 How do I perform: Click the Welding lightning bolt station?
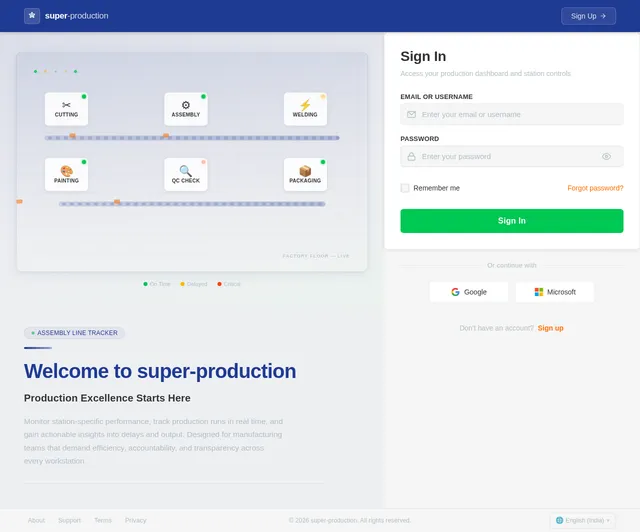pyautogui.click(x=305, y=109)
